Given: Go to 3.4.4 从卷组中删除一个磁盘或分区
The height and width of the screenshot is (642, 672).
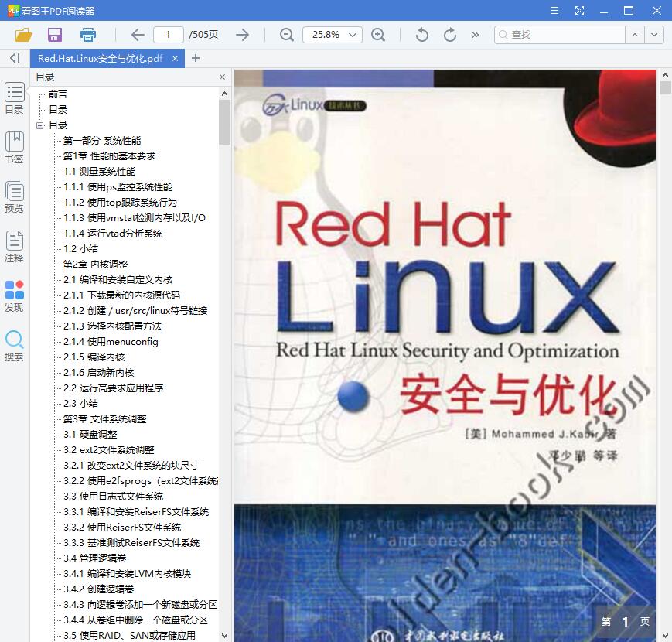Looking at the screenshot, I should click(135, 620).
